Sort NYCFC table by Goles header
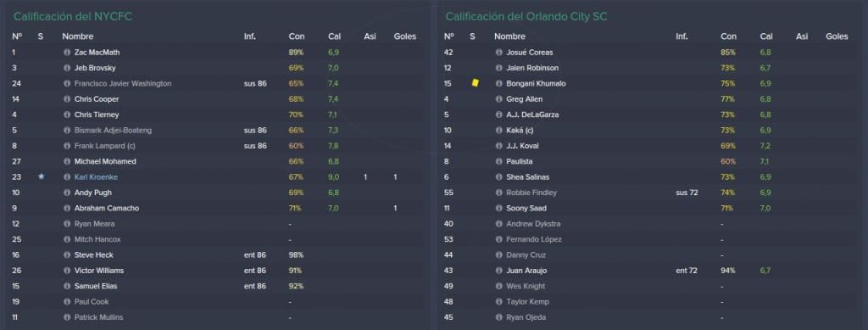This screenshot has height=330, width=868. click(404, 36)
